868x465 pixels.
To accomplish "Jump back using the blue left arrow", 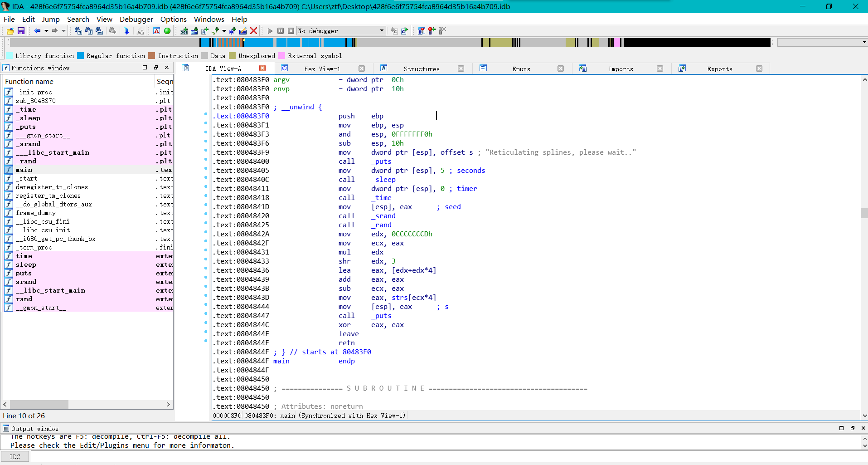I will click(x=37, y=31).
